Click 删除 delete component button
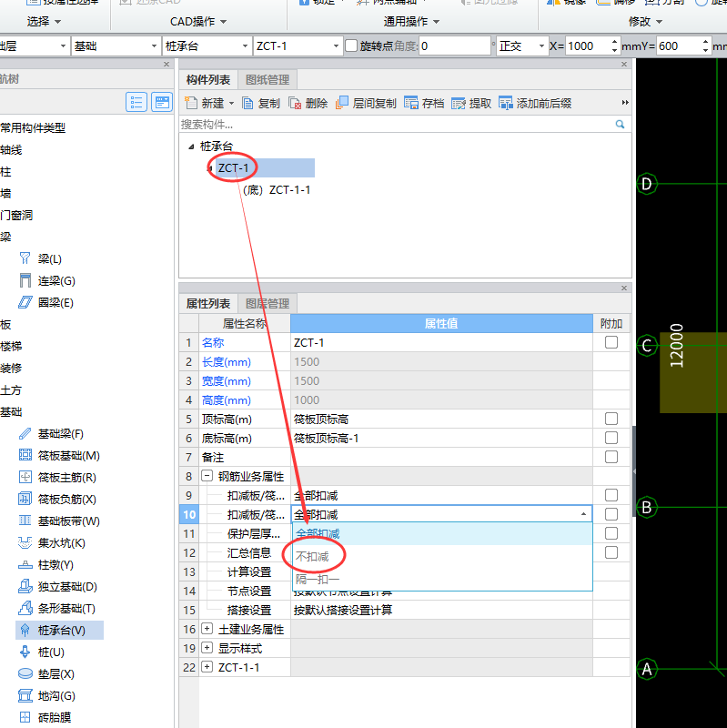 pyautogui.click(x=308, y=103)
